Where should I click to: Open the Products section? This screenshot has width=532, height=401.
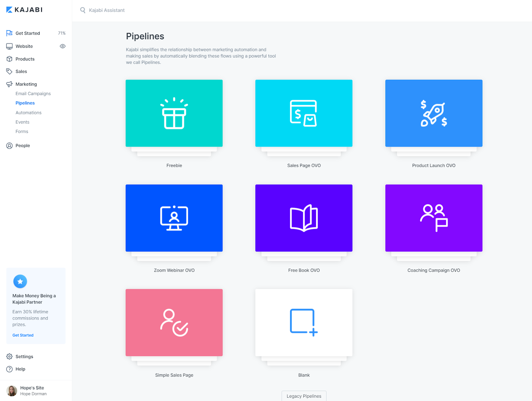pos(25,59)
